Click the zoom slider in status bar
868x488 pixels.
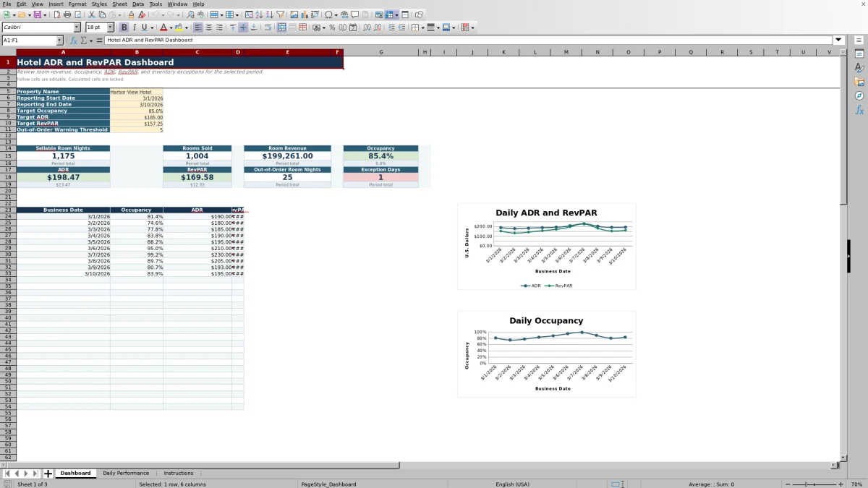point(813,484)
